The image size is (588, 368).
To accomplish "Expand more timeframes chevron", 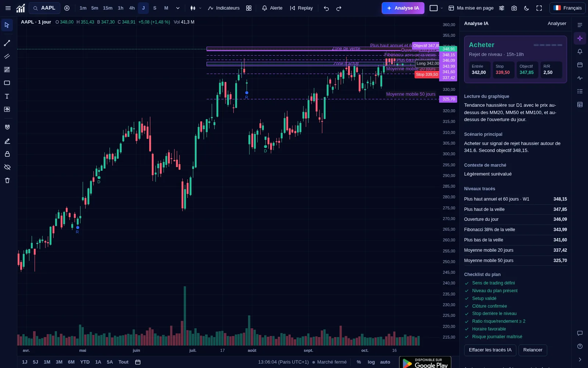I will click(178, 8).
